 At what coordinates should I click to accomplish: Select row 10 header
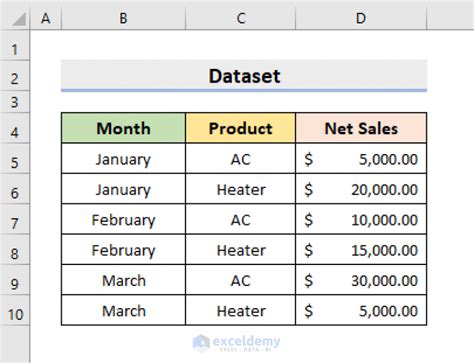tap(15, 310)
